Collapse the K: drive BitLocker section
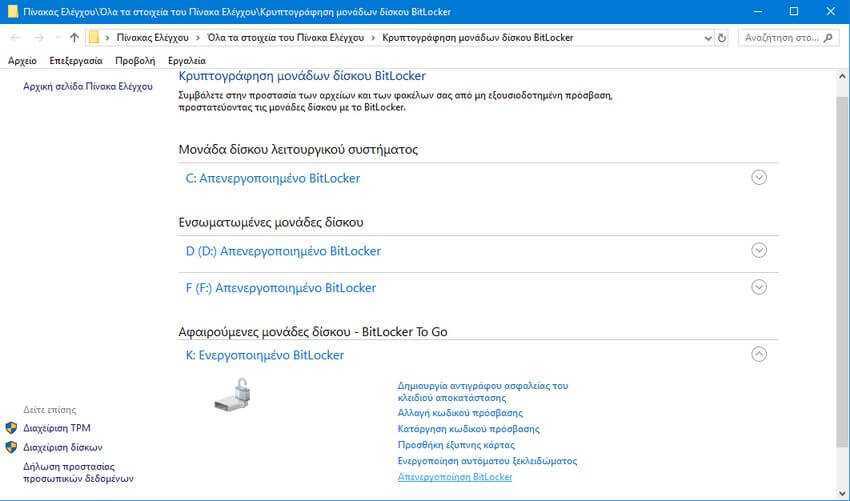The width and height of the screenshot is (850, 501). point(759,354)
